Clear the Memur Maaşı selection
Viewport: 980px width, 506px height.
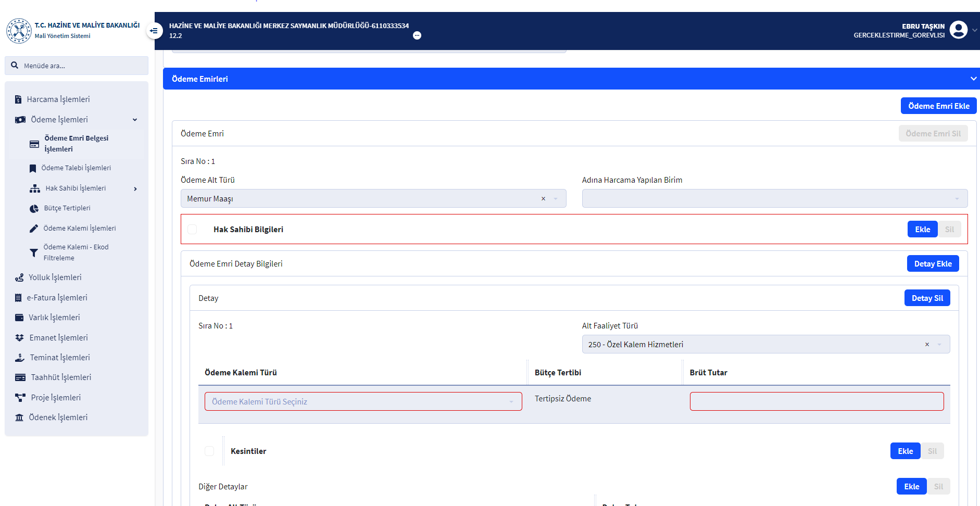(543, 199)
